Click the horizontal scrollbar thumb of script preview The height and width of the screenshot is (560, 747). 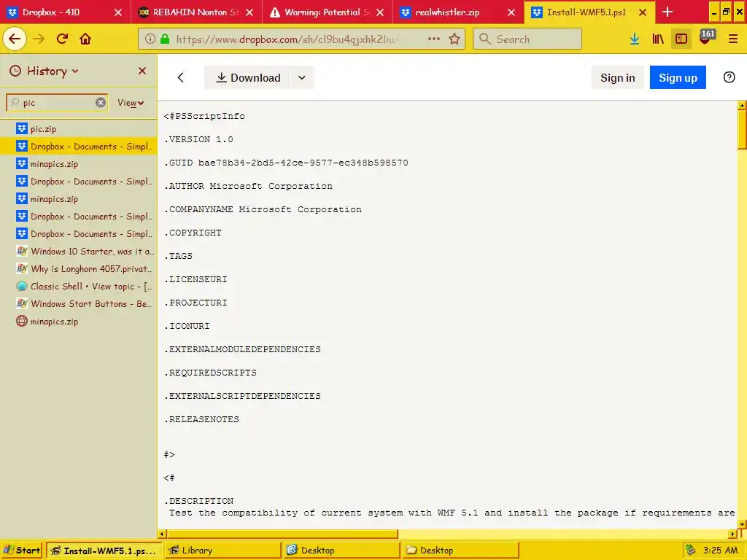pyautogui.click(x=282, y=534)
